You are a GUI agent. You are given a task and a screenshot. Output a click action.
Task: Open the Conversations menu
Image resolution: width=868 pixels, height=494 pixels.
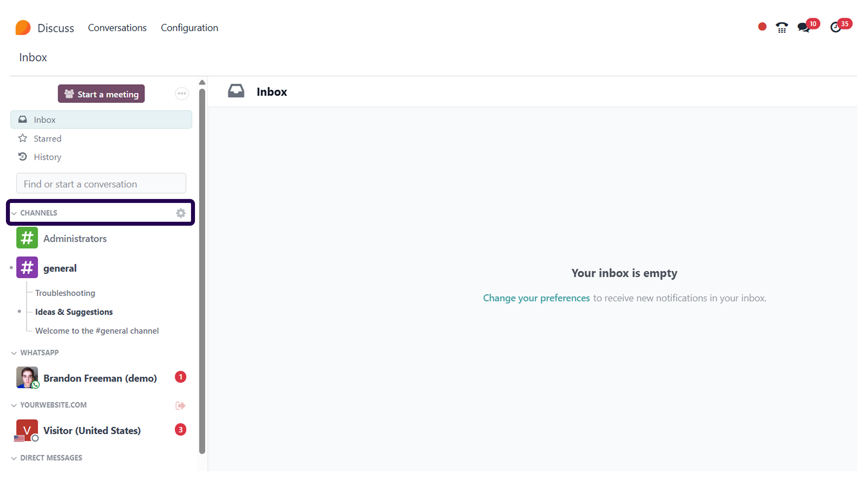[x=117, y=27]
